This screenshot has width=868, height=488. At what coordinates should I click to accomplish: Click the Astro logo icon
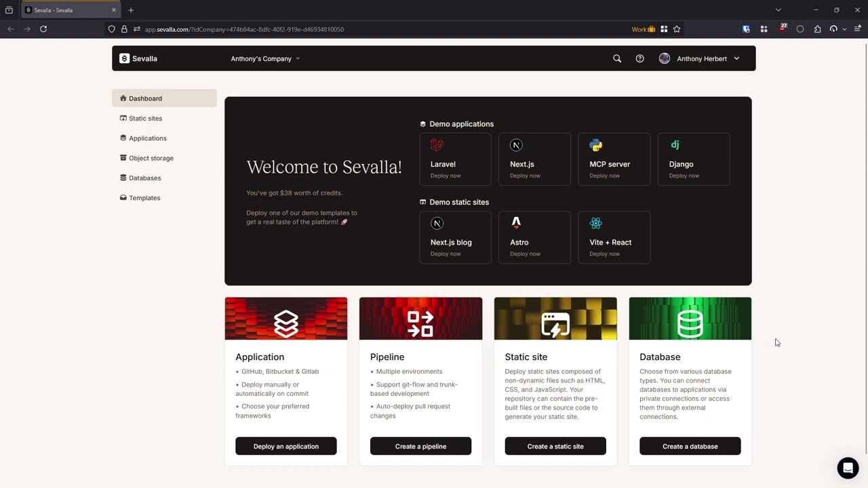[x=516, y=222]
